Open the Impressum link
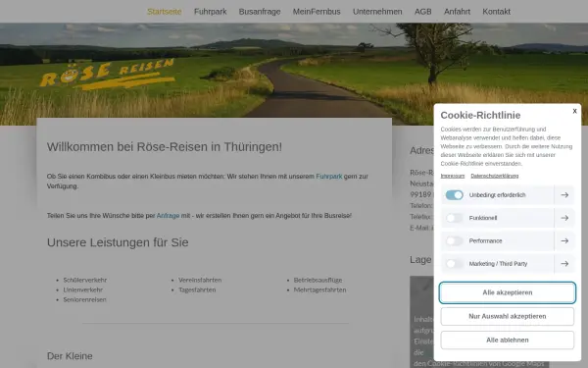Screen dimensions: 588x368 pos(452,176)
